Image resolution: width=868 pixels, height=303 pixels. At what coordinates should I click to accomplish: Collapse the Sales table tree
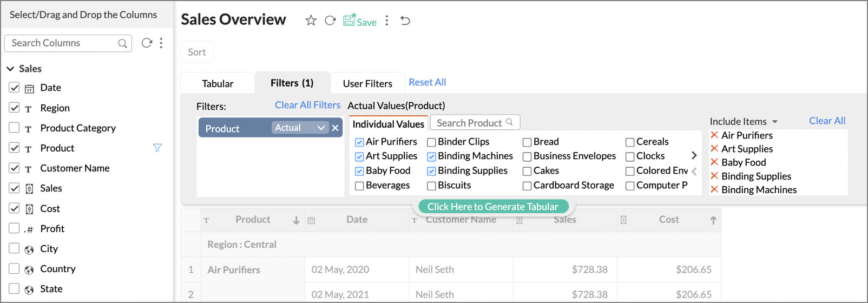[x=10, y=69]
